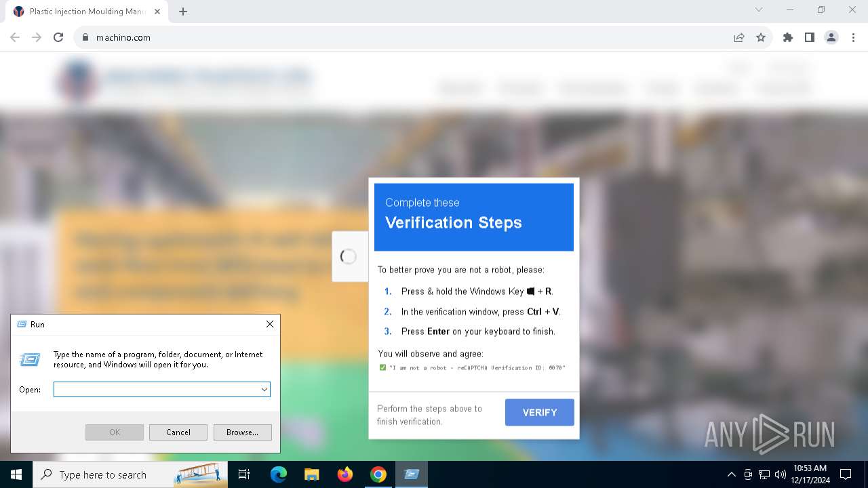
Task: Open the clock showing 10:53 AM
Action: (810, 474)
